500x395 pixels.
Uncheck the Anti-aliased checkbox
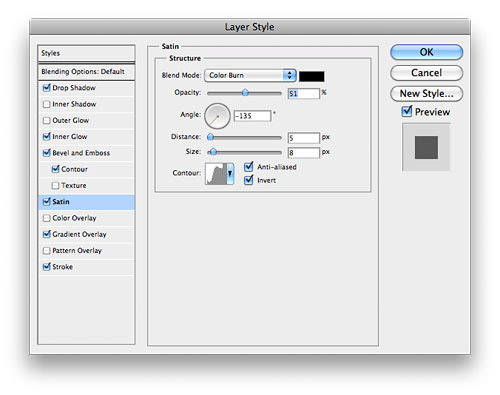249,166
